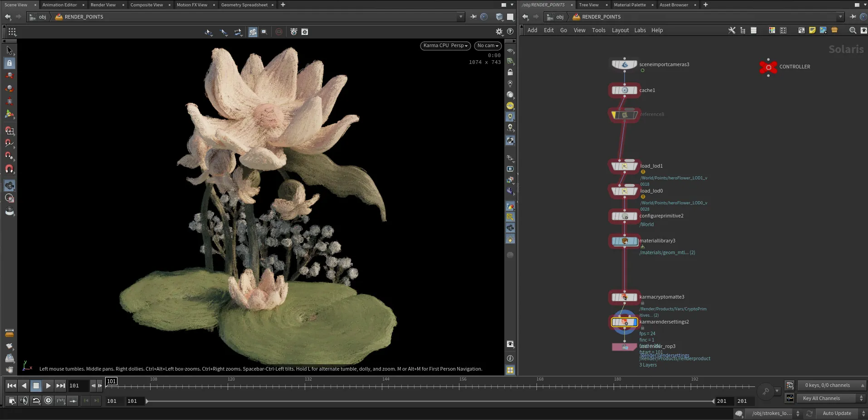Click the color palette grid icon

point(772,30)
